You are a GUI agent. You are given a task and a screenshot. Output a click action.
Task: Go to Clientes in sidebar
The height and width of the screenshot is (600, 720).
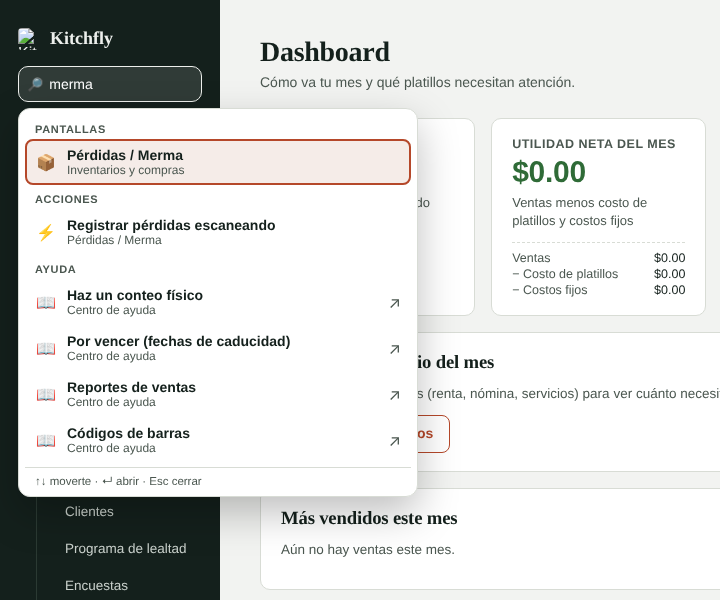[x=89, y=511]
